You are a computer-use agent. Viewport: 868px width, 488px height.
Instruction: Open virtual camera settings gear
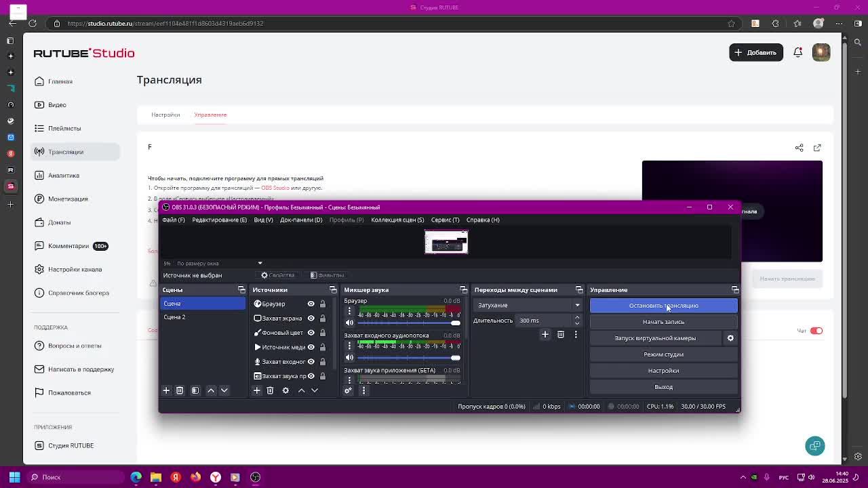point(730,338)
